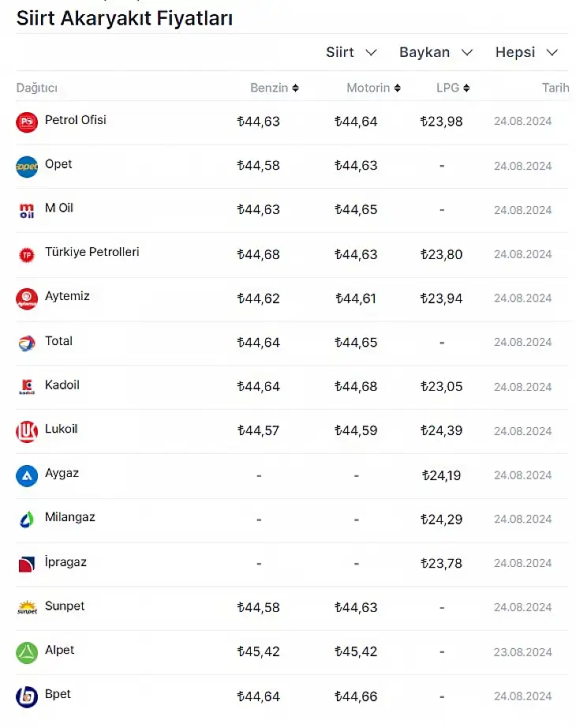Click the İpragaz distributor name
The height and width of the screenshot is (728, 576).
(x=65, y=561)
